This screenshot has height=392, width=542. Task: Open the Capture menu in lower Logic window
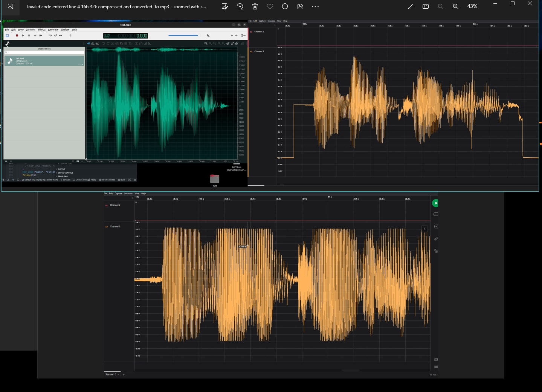[x=118, y=194]
